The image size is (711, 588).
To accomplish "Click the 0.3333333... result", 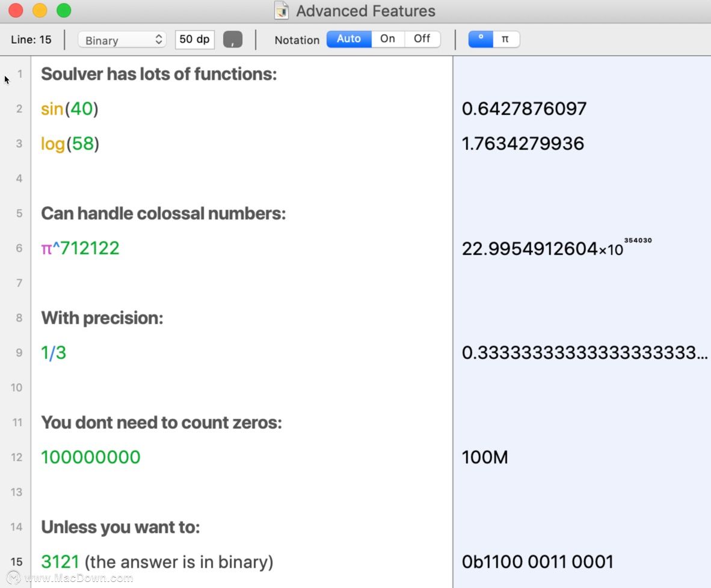I will (x=585, y=353).
